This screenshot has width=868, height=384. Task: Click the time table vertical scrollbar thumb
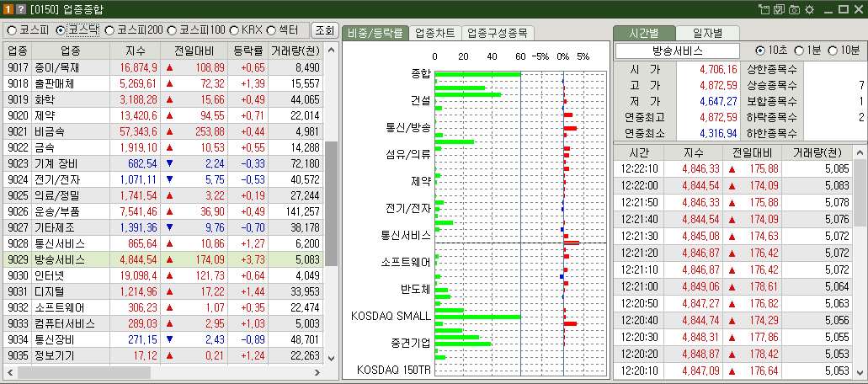pyautogui.click(x=859, y=193)
